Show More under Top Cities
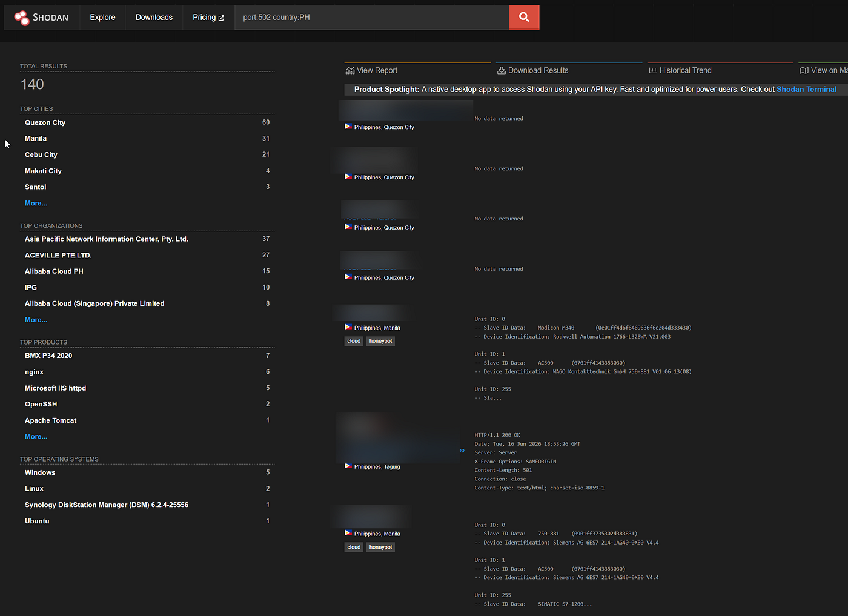The width and height of the screenshot is (848, 616). [36, 203]
